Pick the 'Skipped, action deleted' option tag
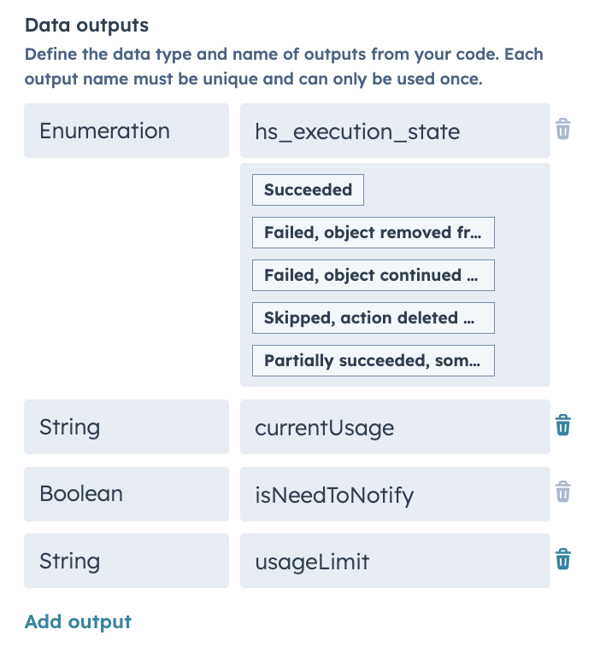Screen dimensions: 600x647 click(373, 318)
